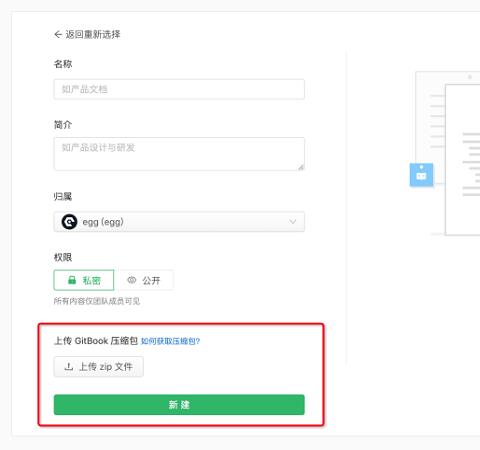Click the eye icon on 公开 option
The height and width of the screenshot is (450, 480).
pyautogui.click(x=132, y=280)
